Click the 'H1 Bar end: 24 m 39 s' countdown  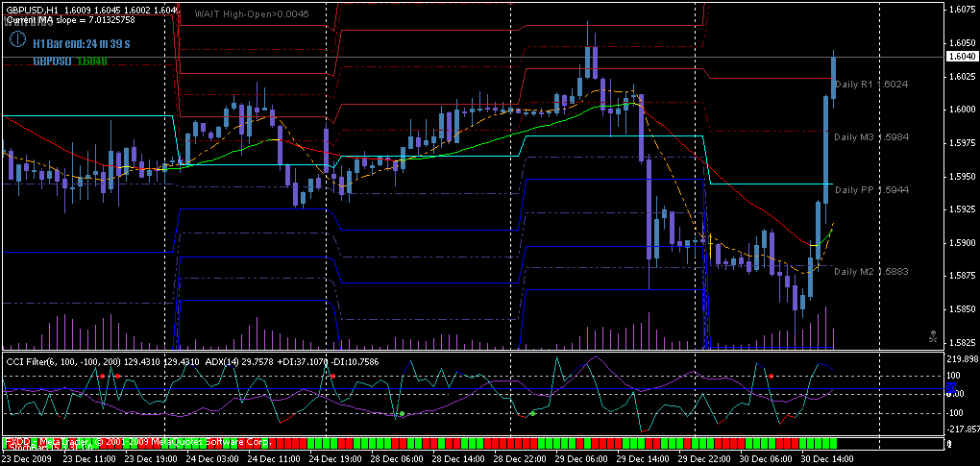pyautogui.click(x=82, y=44)
